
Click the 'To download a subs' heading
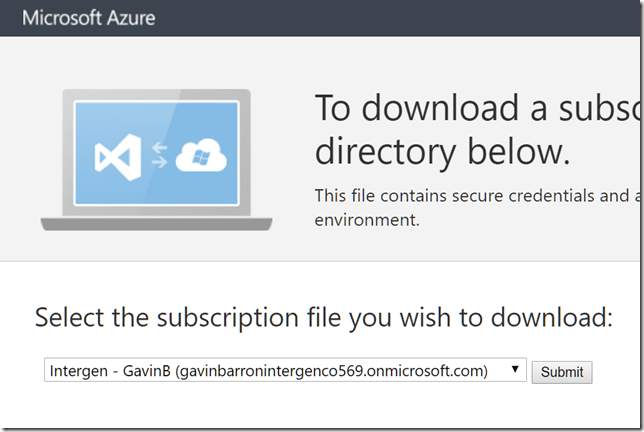pos(478,108)
